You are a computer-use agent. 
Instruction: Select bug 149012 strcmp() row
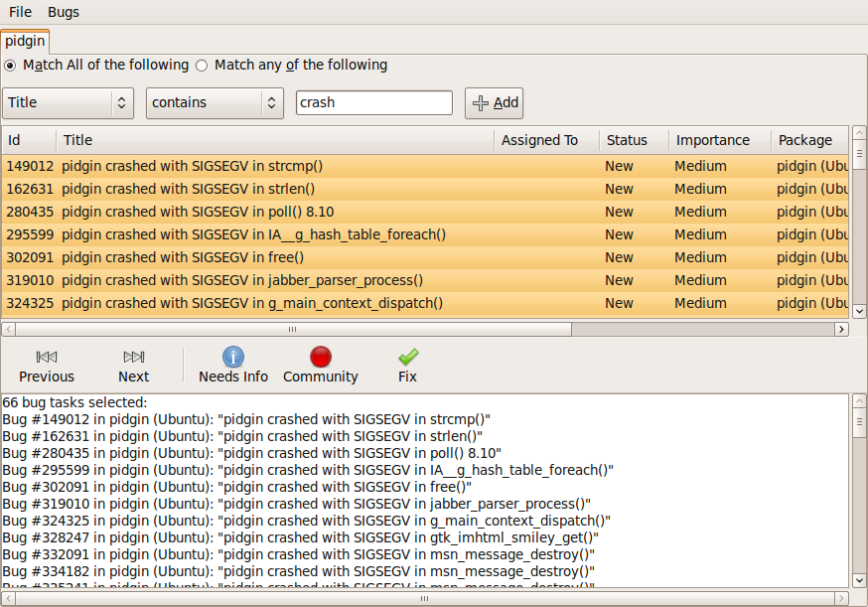(x=425, y=166)
